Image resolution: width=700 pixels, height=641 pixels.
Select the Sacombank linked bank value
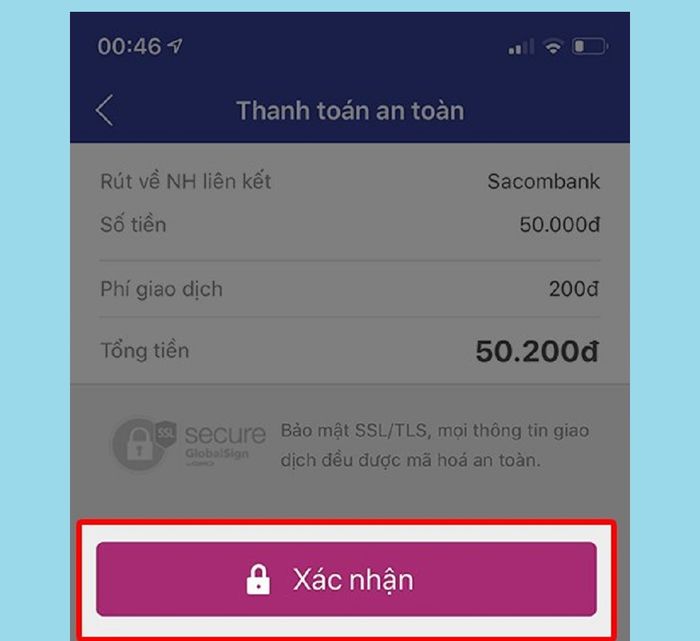click(543, 181)
